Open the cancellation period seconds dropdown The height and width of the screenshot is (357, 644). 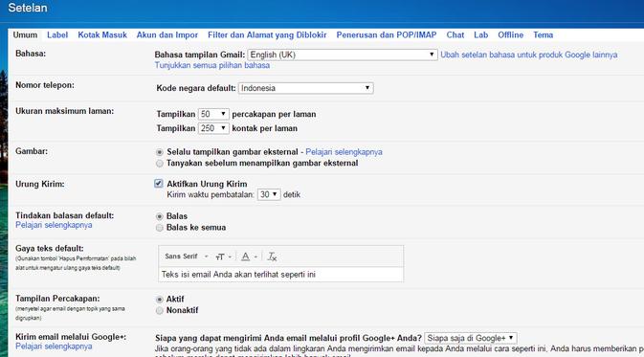pyautogui.click(x=269, y=194)
